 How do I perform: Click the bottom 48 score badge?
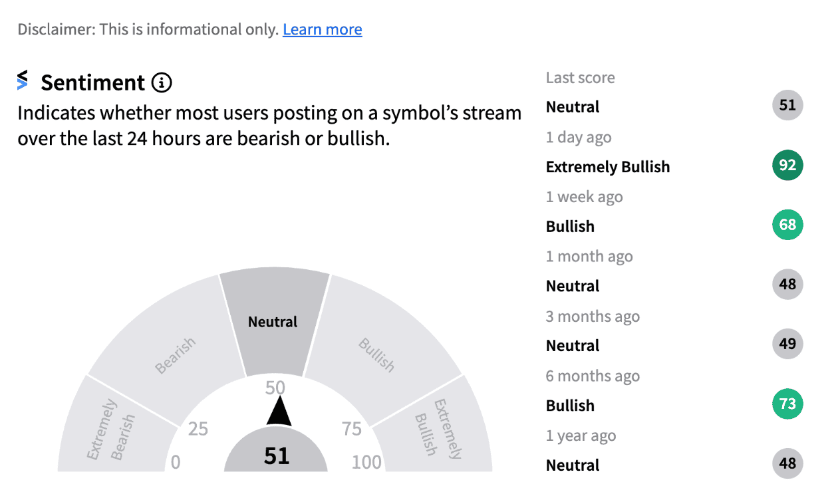click(787, 463)
